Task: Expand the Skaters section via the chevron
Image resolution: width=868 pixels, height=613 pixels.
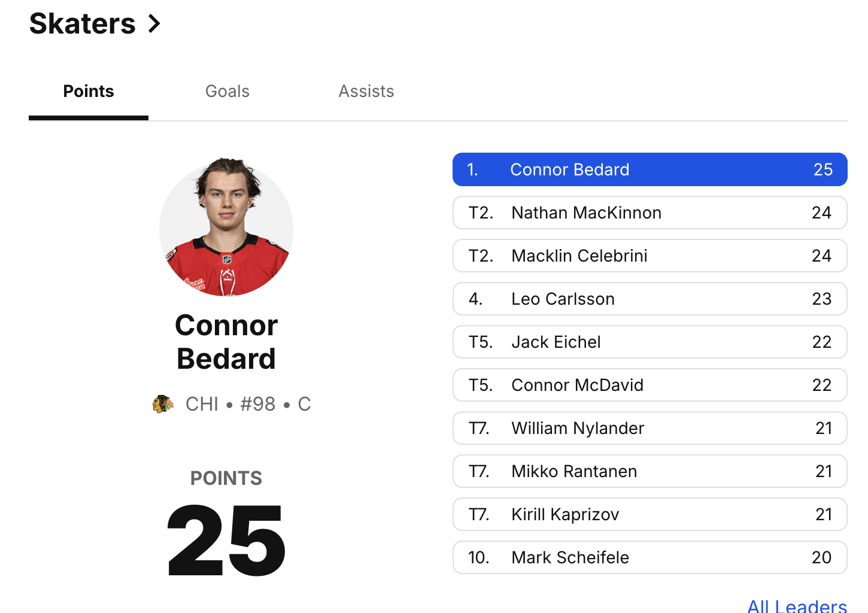Action: coord(154,23)
